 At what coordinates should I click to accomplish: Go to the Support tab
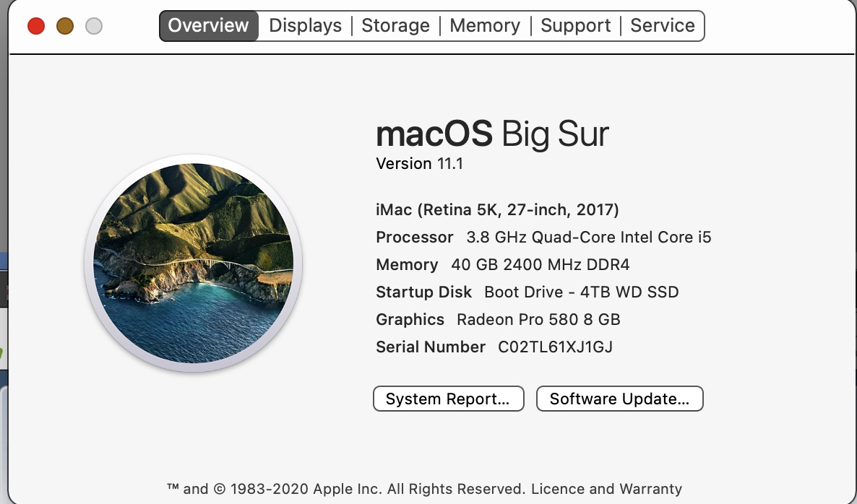575,26
